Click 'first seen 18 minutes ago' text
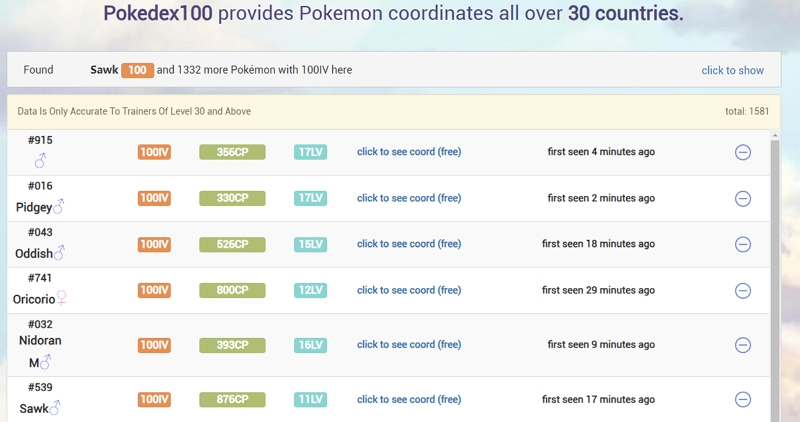 pos(598,244)
